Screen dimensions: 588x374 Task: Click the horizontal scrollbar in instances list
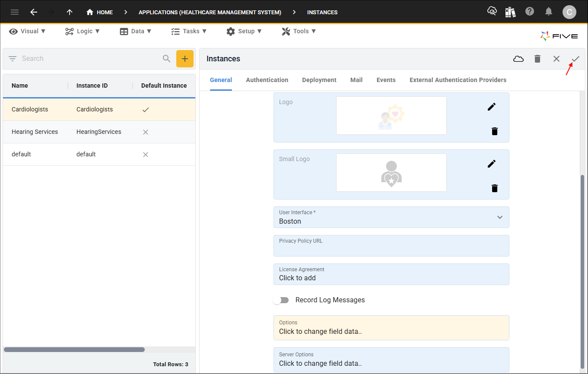74,349
